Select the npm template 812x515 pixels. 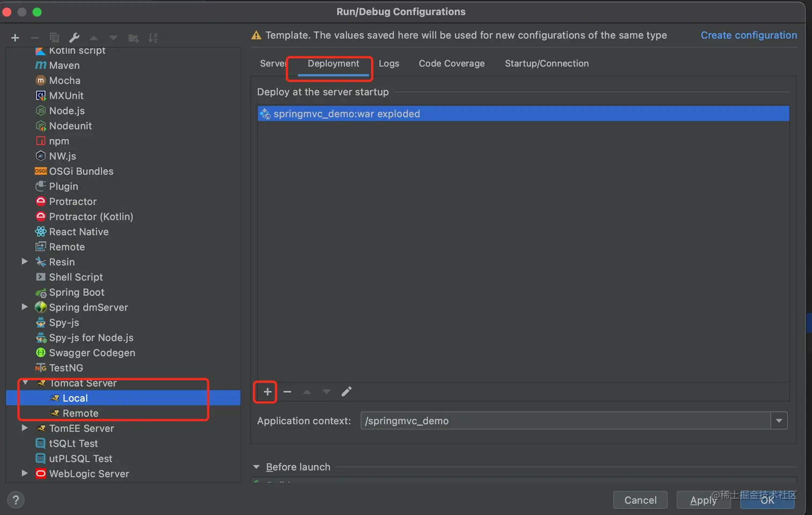tap(59, 141)
